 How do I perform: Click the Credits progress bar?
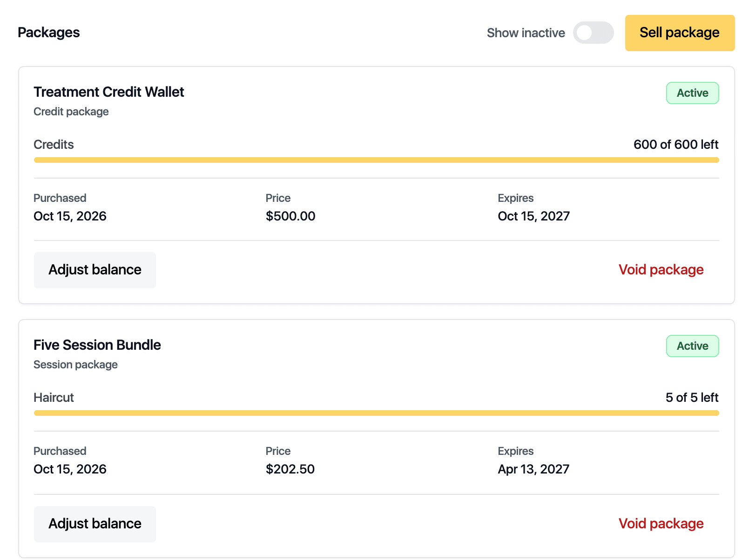click(x=377, y=160)
